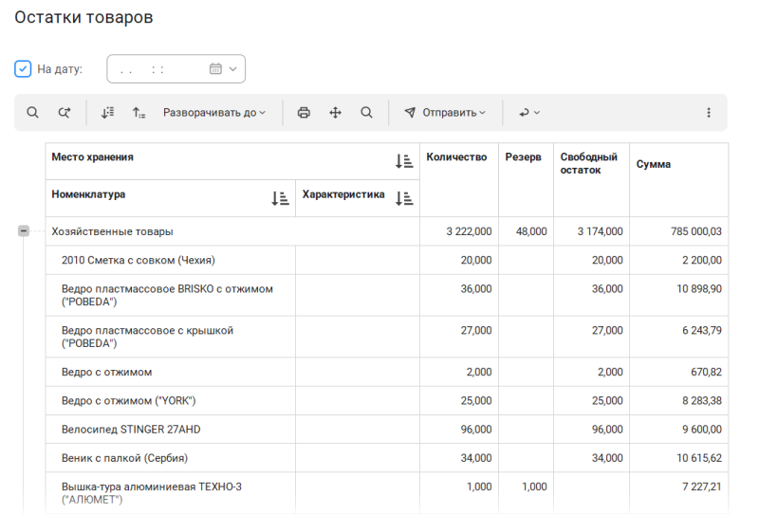Open the return arrow dropdown
This screenshot has width=759, height=532.
coord(528,113)
